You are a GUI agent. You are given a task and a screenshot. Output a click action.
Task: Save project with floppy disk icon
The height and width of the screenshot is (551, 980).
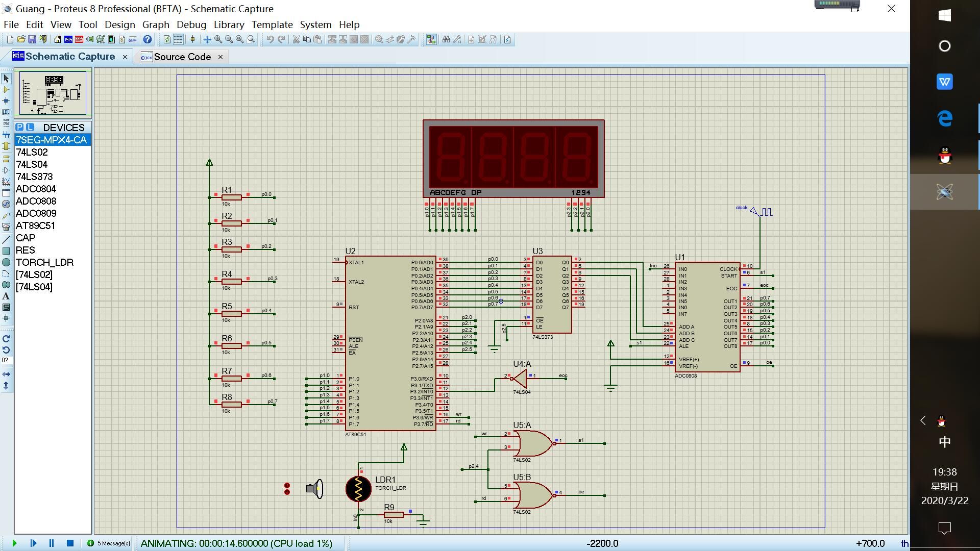[x=32, y=39]
